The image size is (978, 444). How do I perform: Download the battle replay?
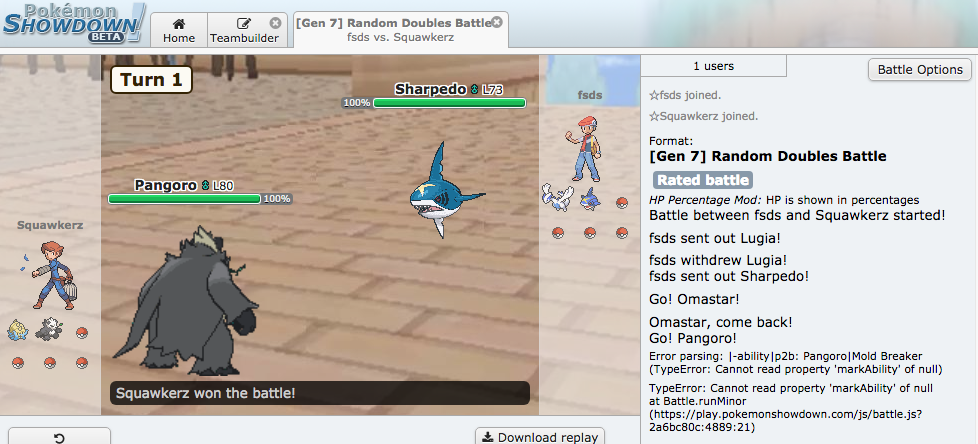coord(540,437)
